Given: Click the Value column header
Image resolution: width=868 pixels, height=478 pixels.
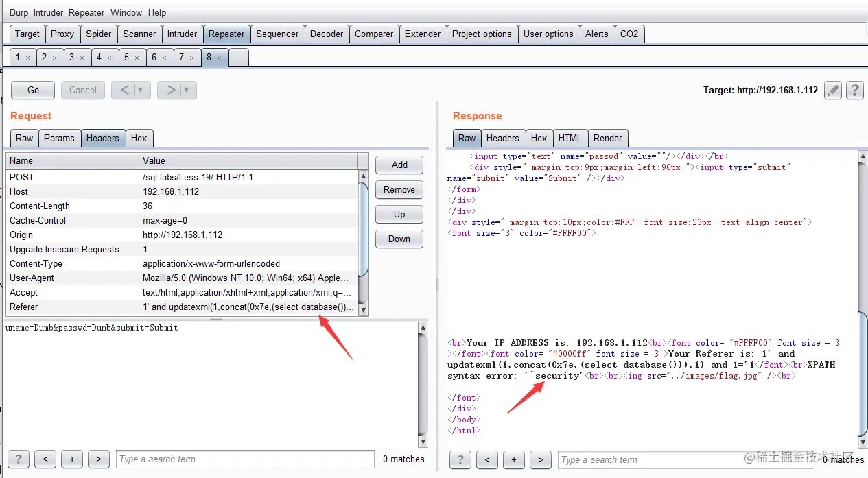Looking at the screenshot, I should 248,160.
